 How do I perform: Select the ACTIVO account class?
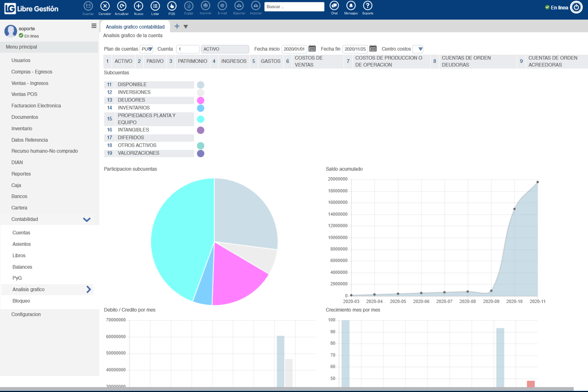[123, 61]
